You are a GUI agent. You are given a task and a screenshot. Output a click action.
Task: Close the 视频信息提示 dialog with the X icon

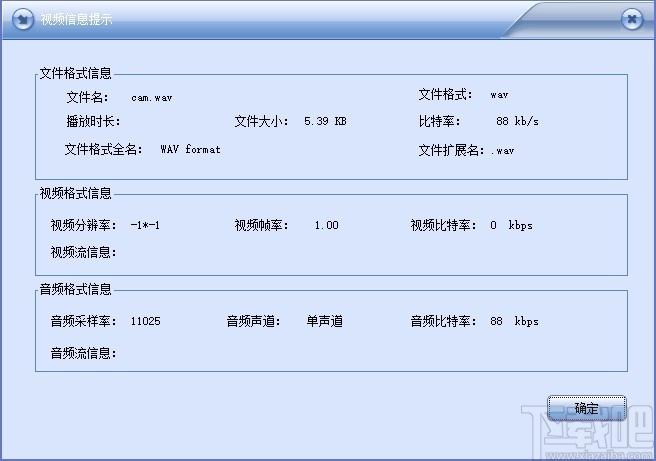[x=632, y=19]
